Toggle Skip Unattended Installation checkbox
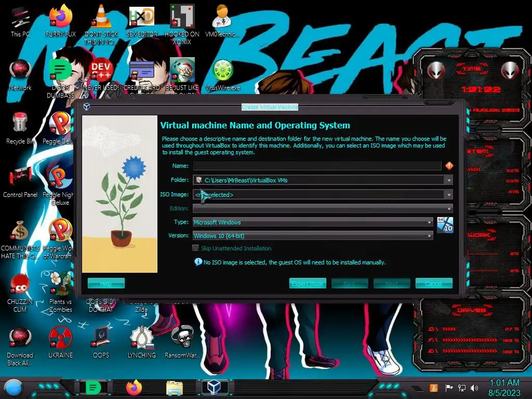 (195, 248)
